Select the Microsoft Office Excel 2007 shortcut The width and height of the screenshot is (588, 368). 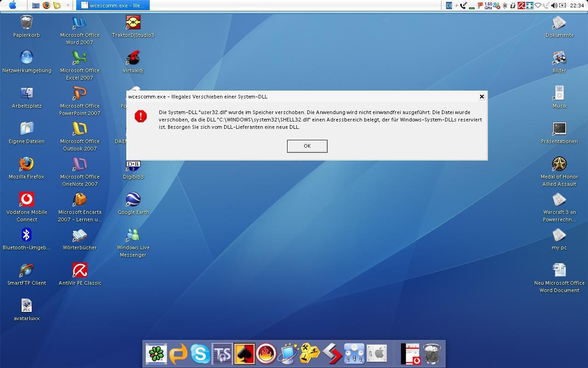pos(79,65)
